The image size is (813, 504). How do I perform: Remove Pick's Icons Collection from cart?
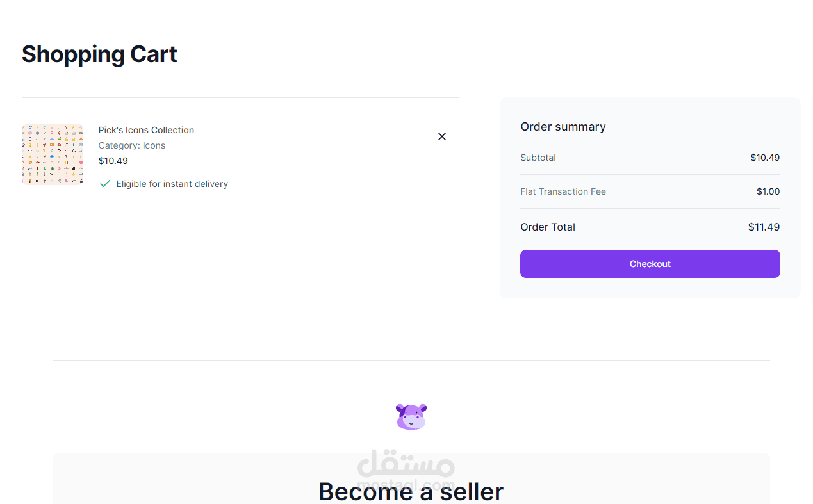point(442,136)
